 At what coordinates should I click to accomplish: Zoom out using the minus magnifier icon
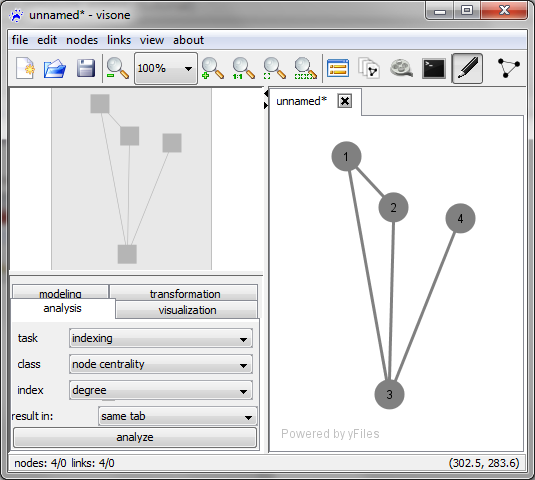pyautogui.click(x=117, y=68)
